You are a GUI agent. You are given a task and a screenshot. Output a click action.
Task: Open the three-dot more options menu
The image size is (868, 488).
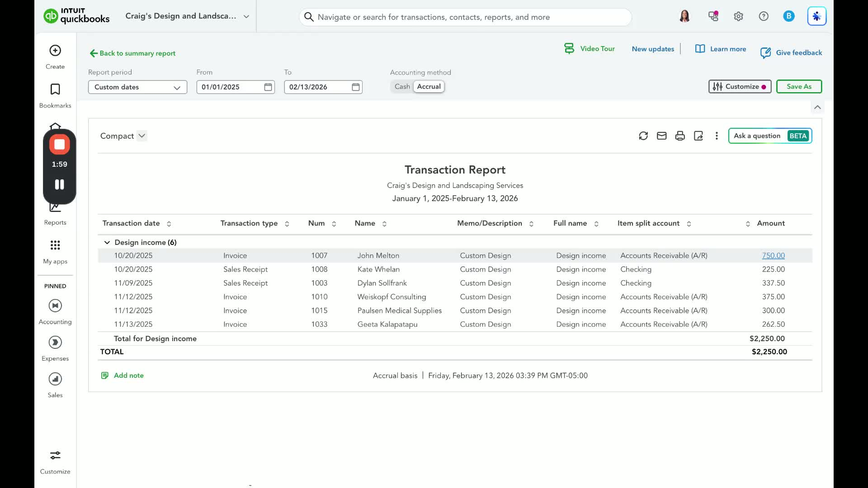pyautogui.click(x=717, y=136)
